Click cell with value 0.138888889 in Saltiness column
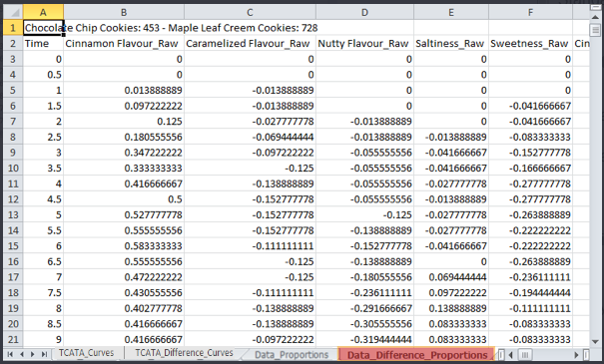 tap(451, 308)
